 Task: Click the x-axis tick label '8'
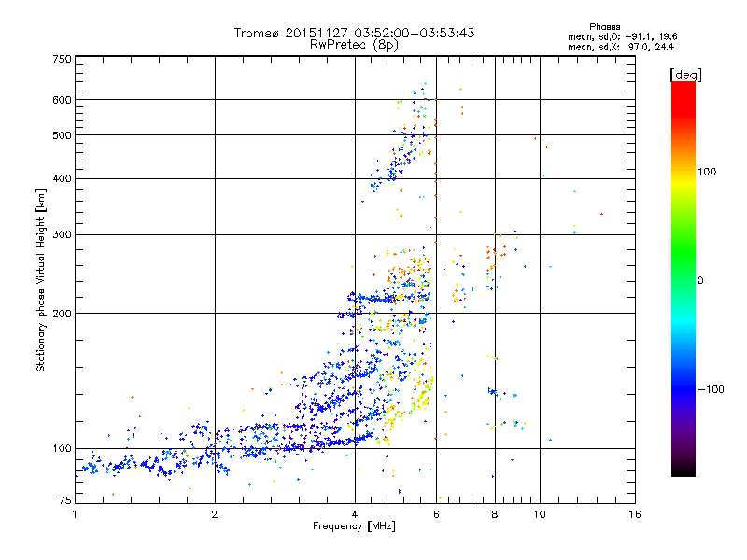pos(495,514)
